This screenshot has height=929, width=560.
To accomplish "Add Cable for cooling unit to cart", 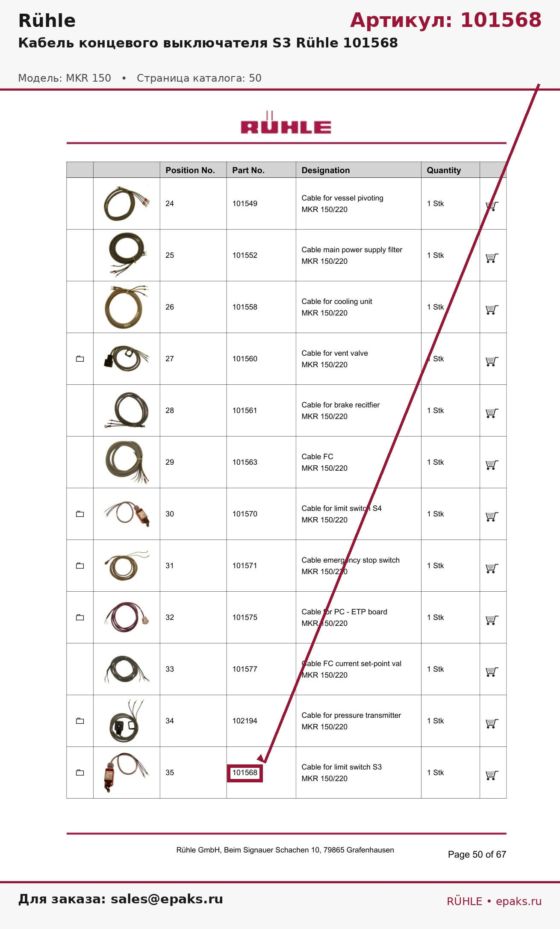I will [492, 310].
